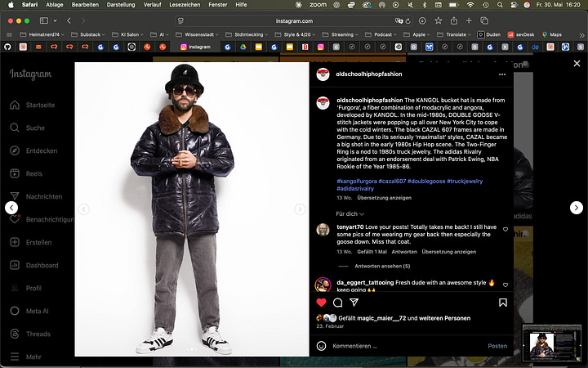The height and width of the screenshot is (368, 588).
Task: Unlike post with red heart
Action: tap(322, 303)
